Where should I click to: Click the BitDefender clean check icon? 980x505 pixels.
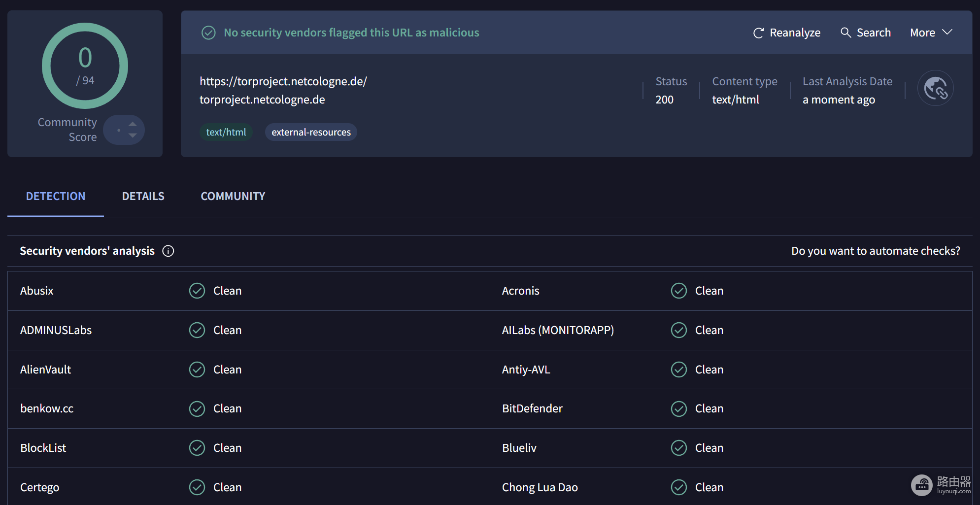pyautogui.click(x=679, y=408)
